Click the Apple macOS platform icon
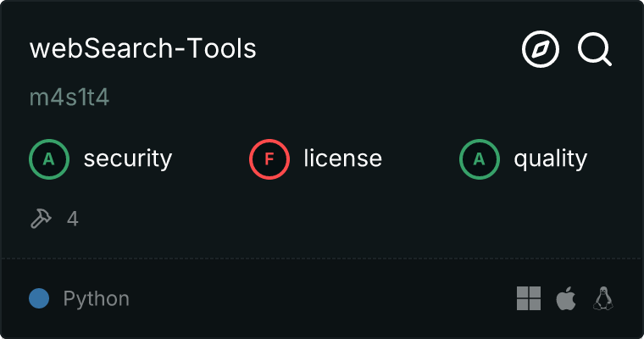This screenshot has height=339, width=644. click(x=565, y=298)
